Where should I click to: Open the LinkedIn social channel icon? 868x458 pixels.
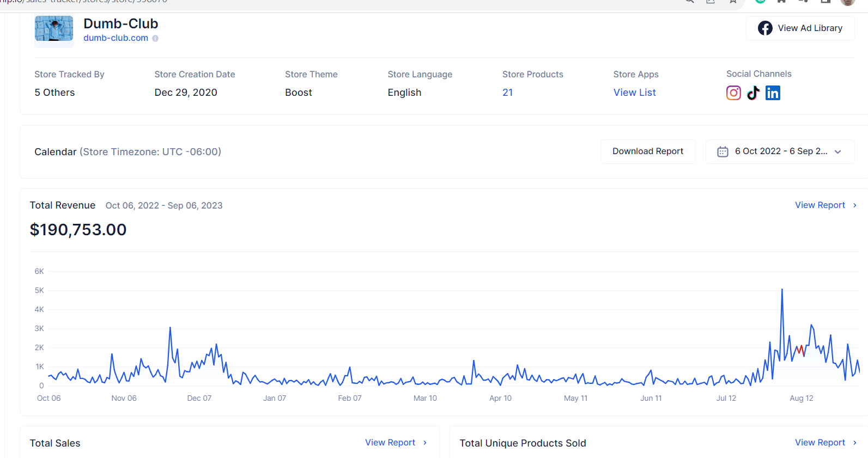(x=773, y=93)
